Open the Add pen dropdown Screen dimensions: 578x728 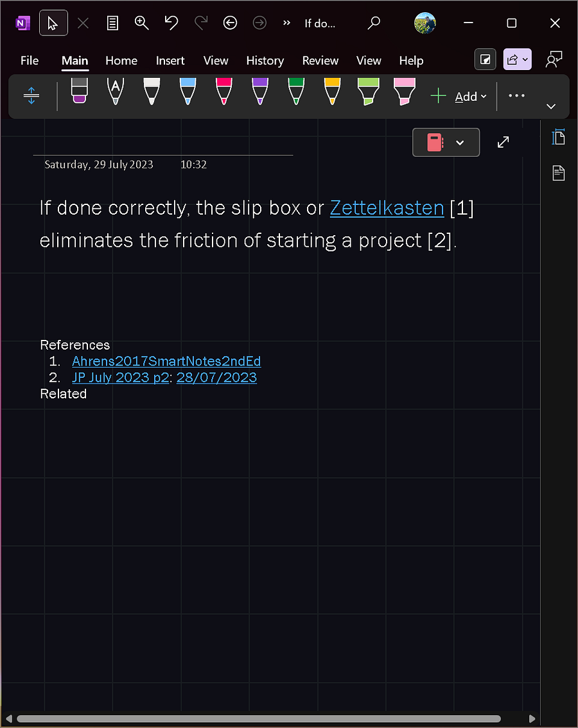459,96
